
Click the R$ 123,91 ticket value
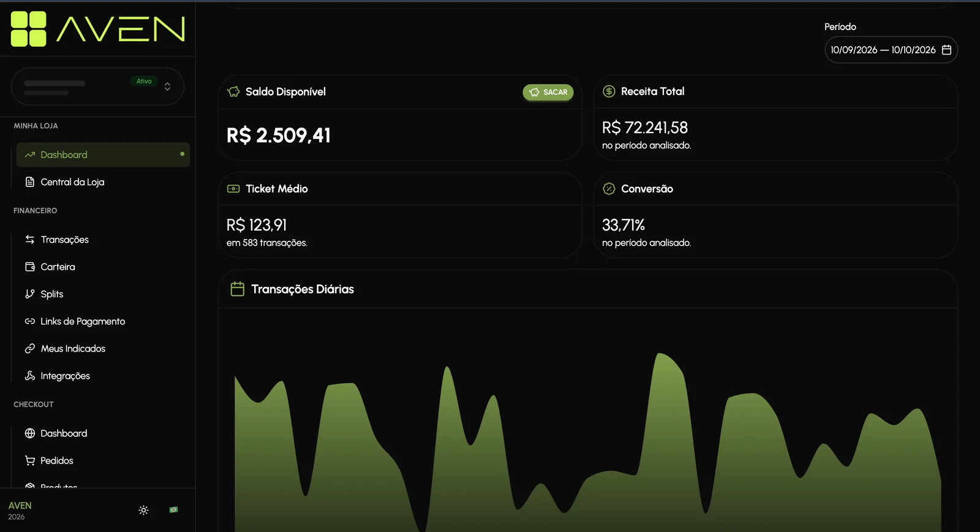(257, 225)
